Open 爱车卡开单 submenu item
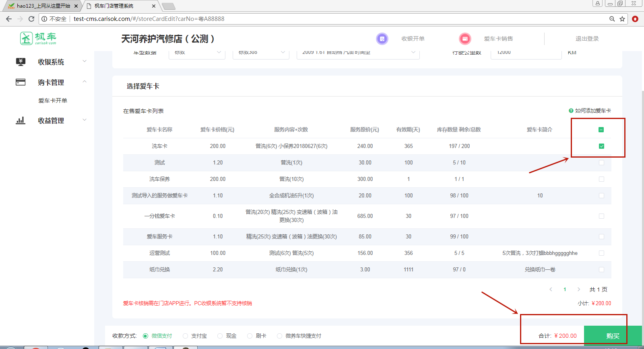 click(53, 101)
